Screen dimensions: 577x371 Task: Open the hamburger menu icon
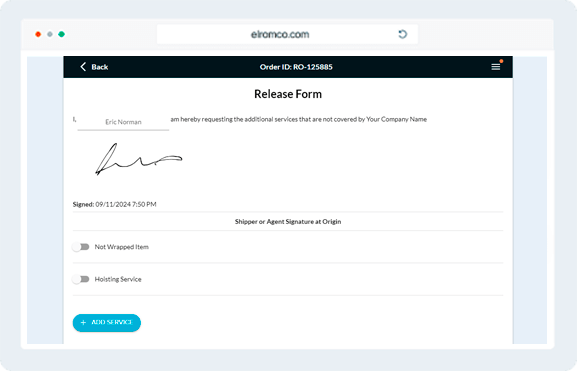tap(495, 67)
